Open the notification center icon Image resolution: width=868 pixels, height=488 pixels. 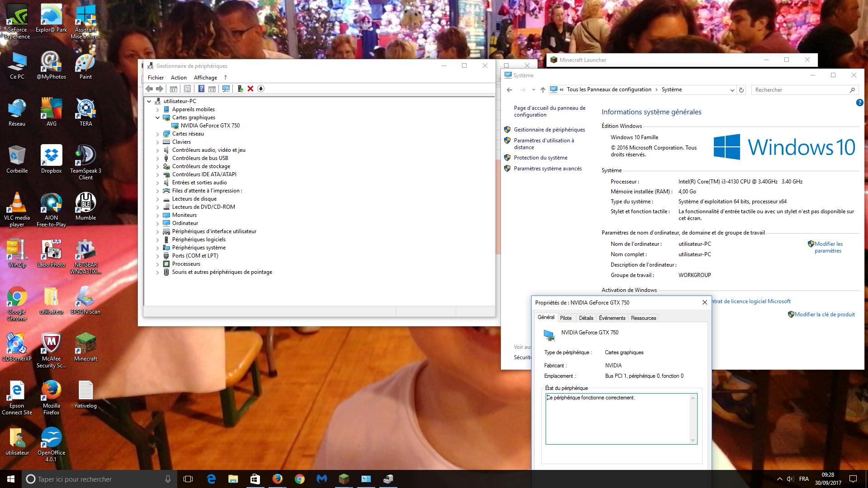[x=853, y=479]
